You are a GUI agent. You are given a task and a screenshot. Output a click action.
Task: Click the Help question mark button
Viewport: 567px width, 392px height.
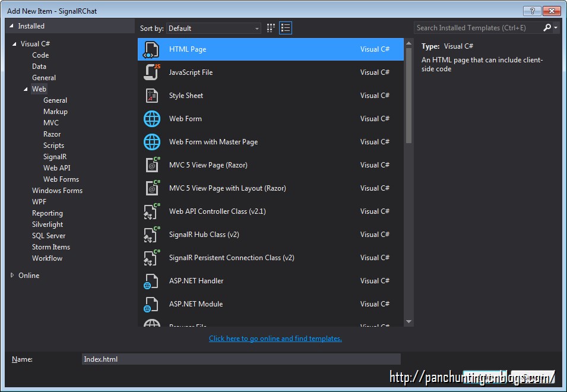pos(532,11)
